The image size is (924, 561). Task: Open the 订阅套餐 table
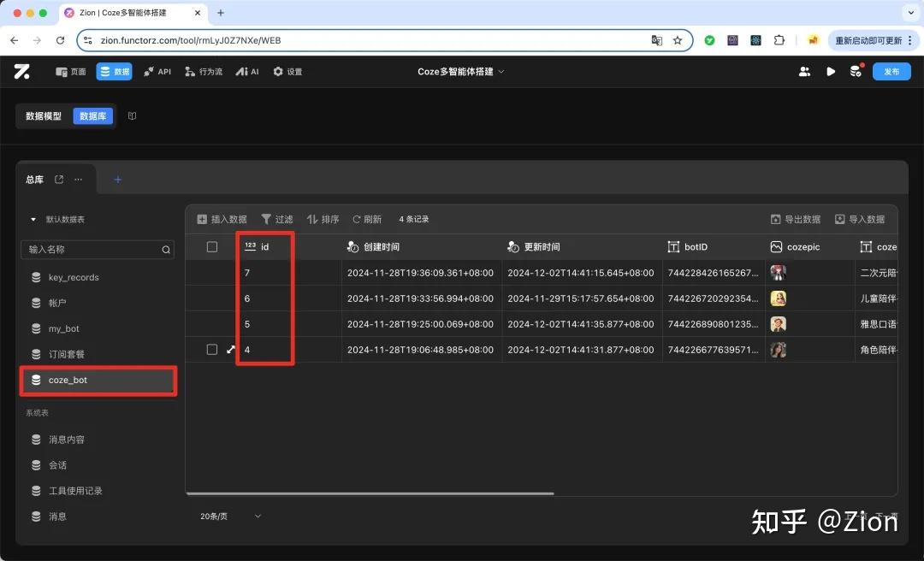[98, 354]
